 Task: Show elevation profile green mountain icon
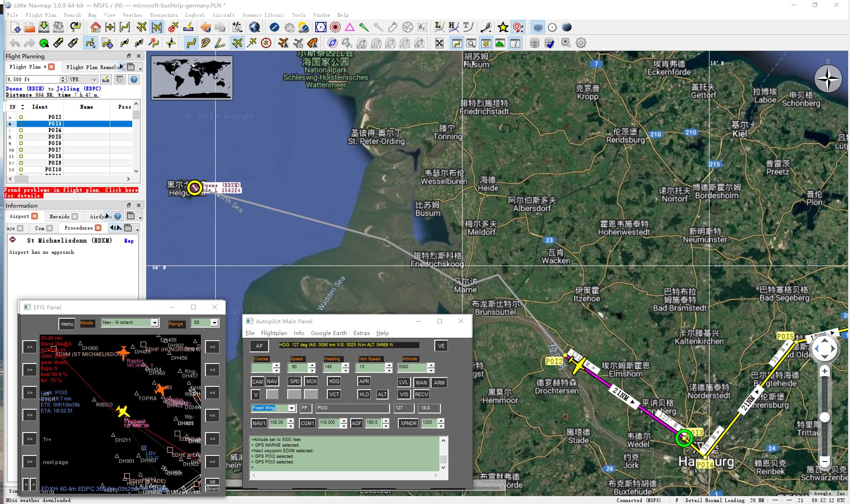click(x=500, y=43)
